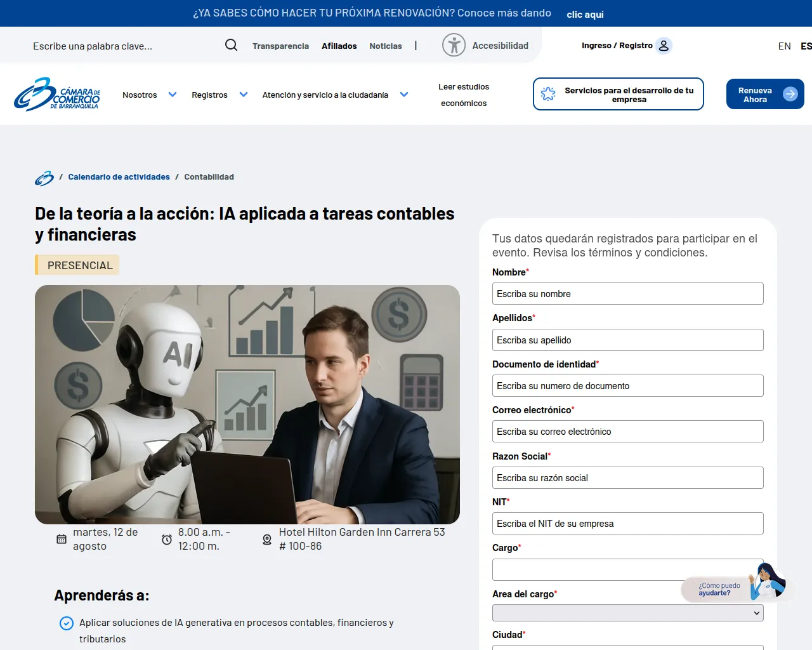Expand the Registros dropdown
This screenshot has height=650, width=812.
tap(219, 95)
